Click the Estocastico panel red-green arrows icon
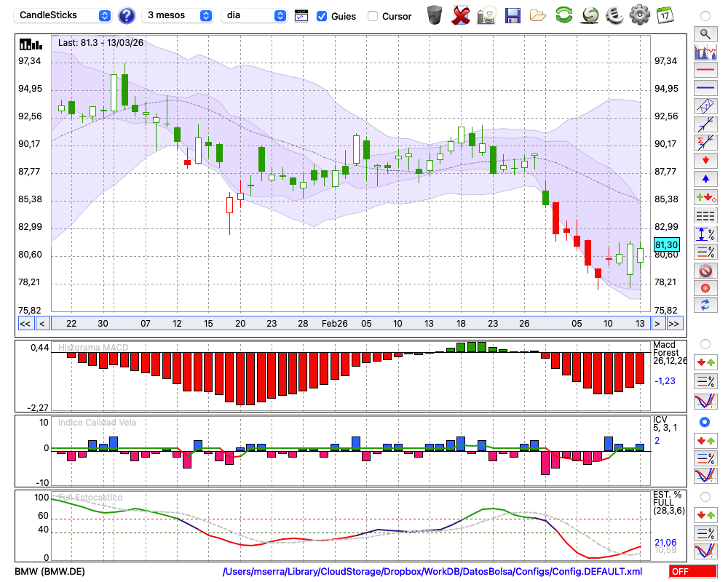 point(705,514)
